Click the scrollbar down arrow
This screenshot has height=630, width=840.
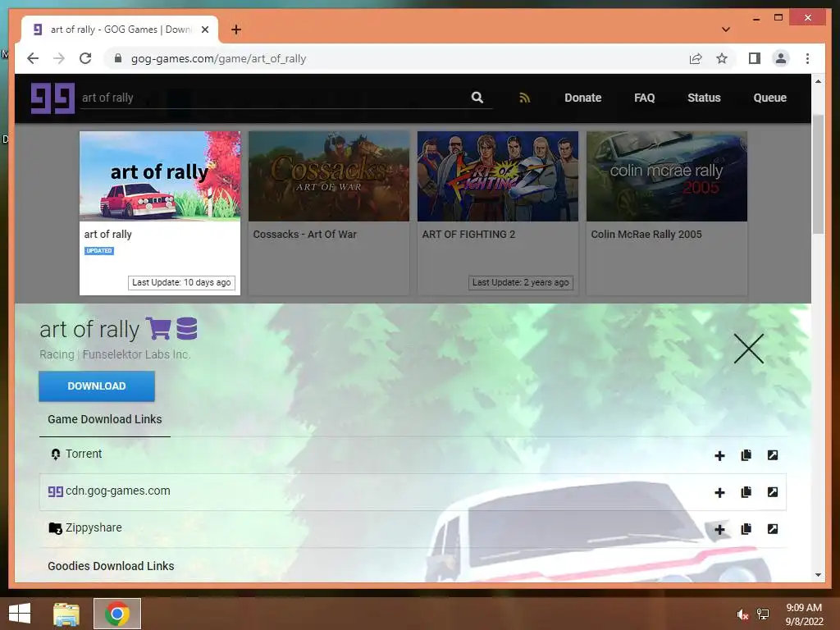[x=818, y=575]
